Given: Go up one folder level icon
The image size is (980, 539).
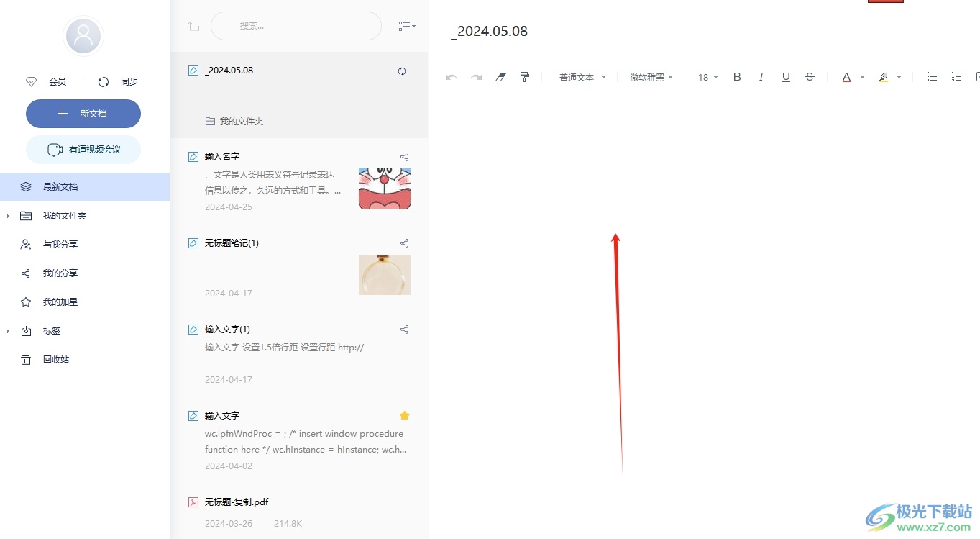Looking at the screenshot, I should 193,26.
